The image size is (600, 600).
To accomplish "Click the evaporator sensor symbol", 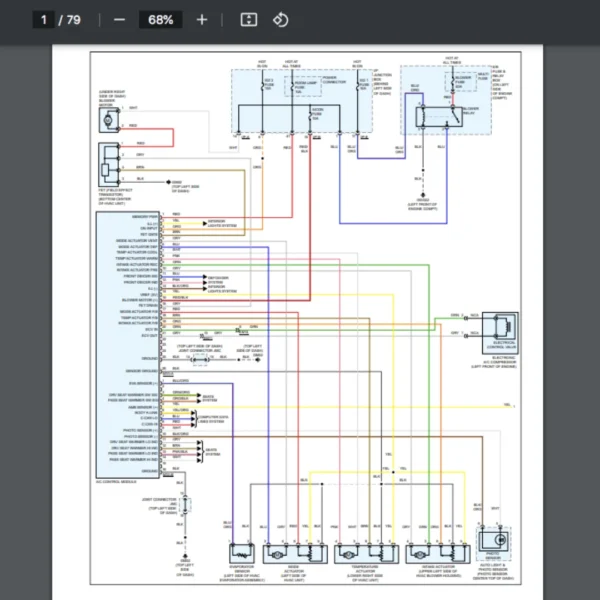I will (241, 552).
